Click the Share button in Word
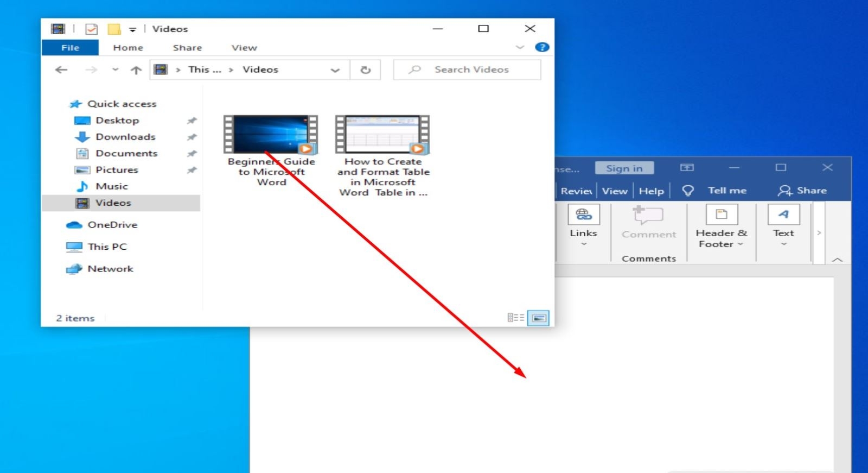 802,191
